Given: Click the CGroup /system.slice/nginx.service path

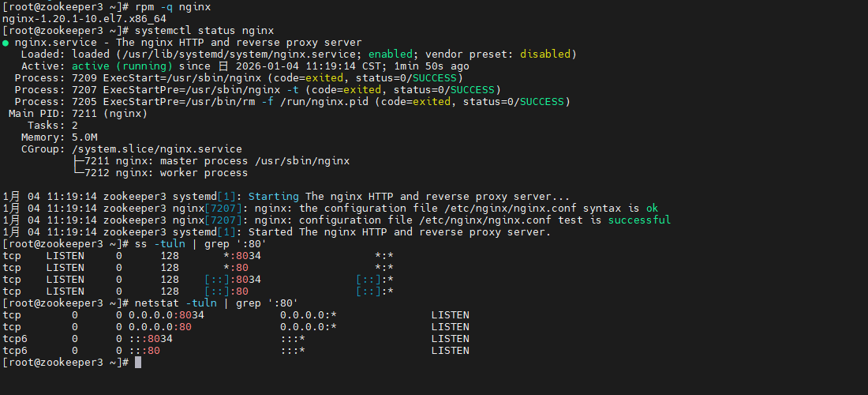Looking at the screenshot, I should pos(157,149).
